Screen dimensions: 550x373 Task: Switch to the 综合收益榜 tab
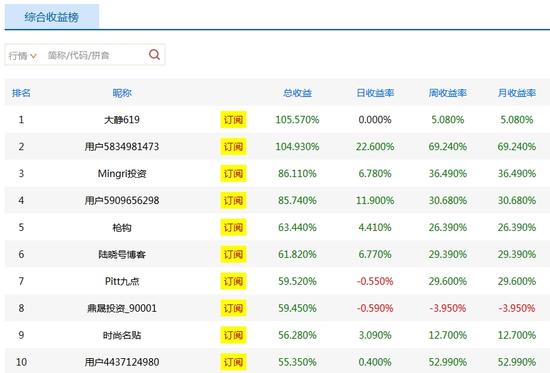(52, 17)
